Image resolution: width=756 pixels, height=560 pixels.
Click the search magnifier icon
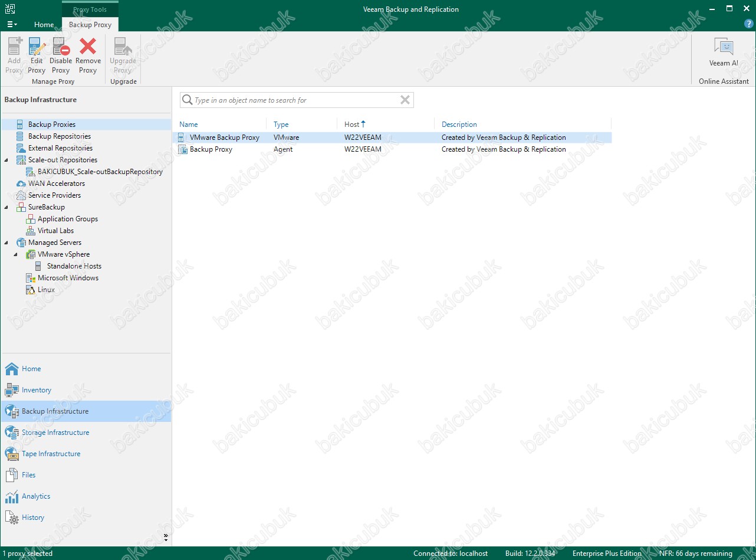pos(188,100)
